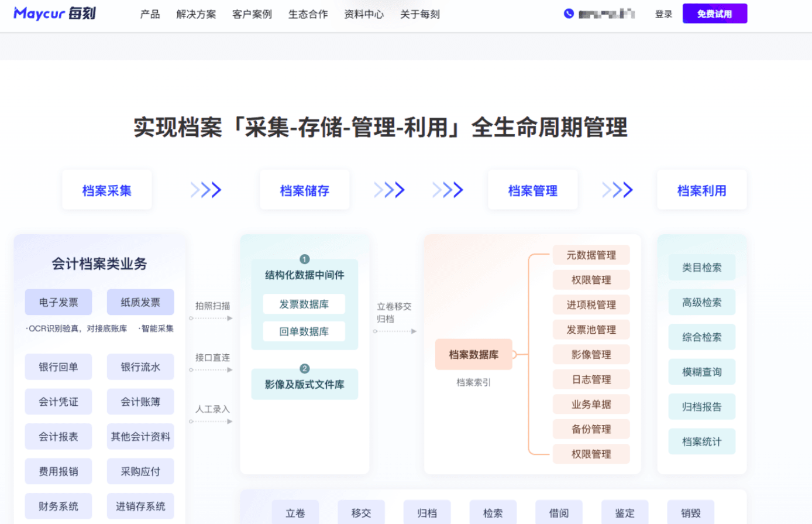The width and height of the screenshot is (812, 524).
Task: Click the 费用报销 tag
Action: click(59, 471)
